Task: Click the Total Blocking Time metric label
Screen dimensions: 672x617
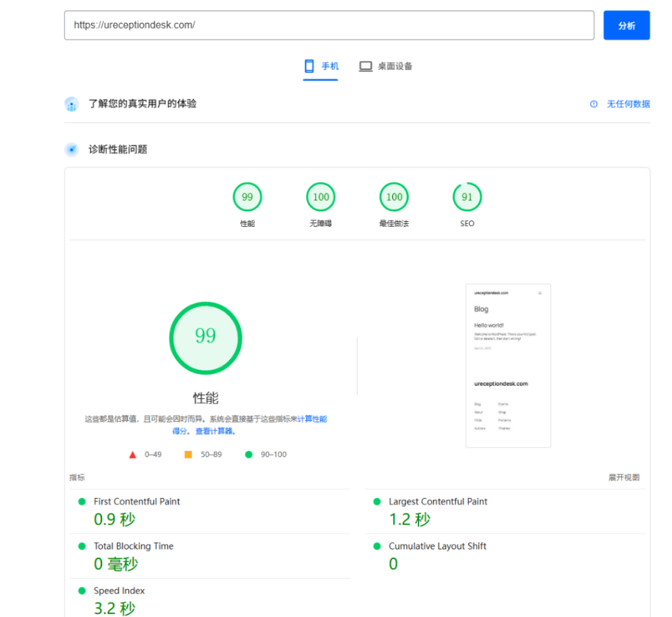Action: click(134, 546)
